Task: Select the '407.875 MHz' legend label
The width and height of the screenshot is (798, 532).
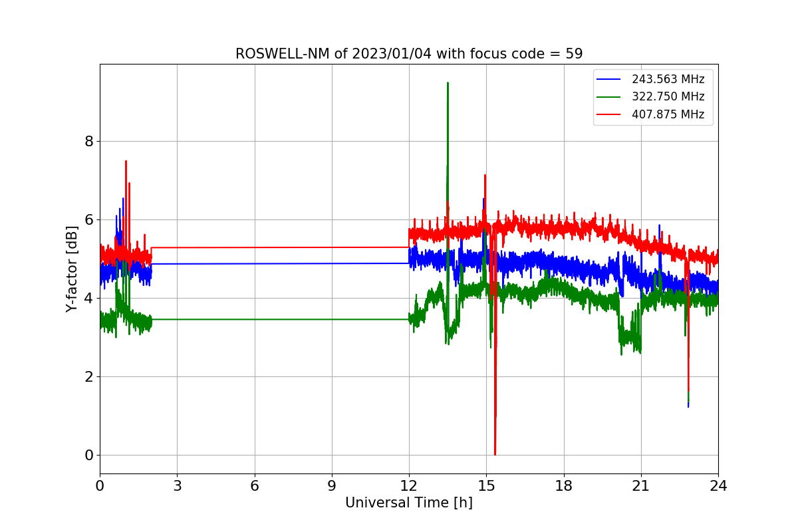Action: pyautogui.click(x=668, y=114)
